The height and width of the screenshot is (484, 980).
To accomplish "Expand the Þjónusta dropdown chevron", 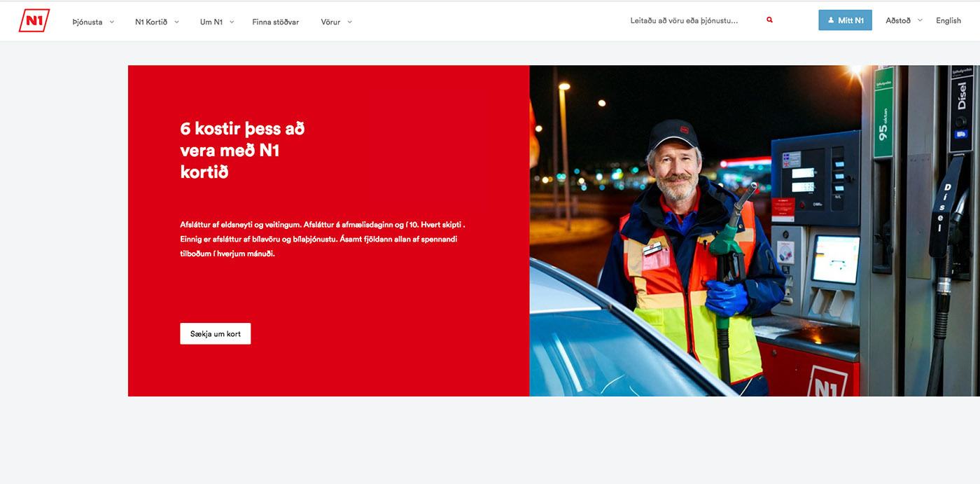I will (x=112, y=22).
